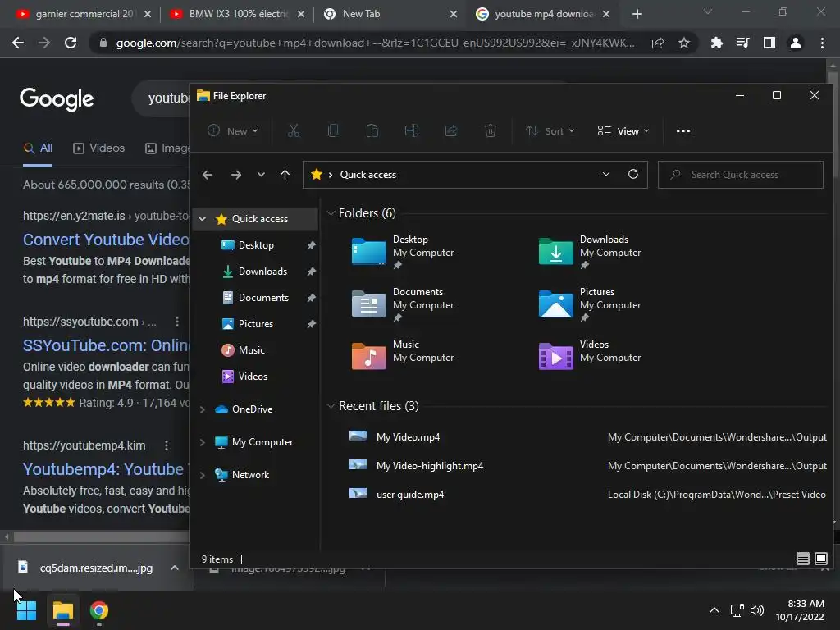Open Convert Youtube Video search result

tap(106, 240)
